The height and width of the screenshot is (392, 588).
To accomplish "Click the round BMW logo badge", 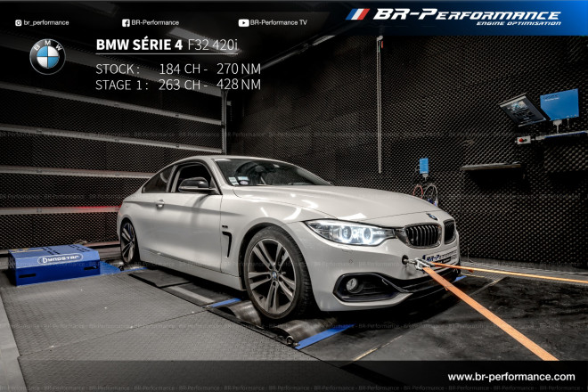I will coord(47,57).
